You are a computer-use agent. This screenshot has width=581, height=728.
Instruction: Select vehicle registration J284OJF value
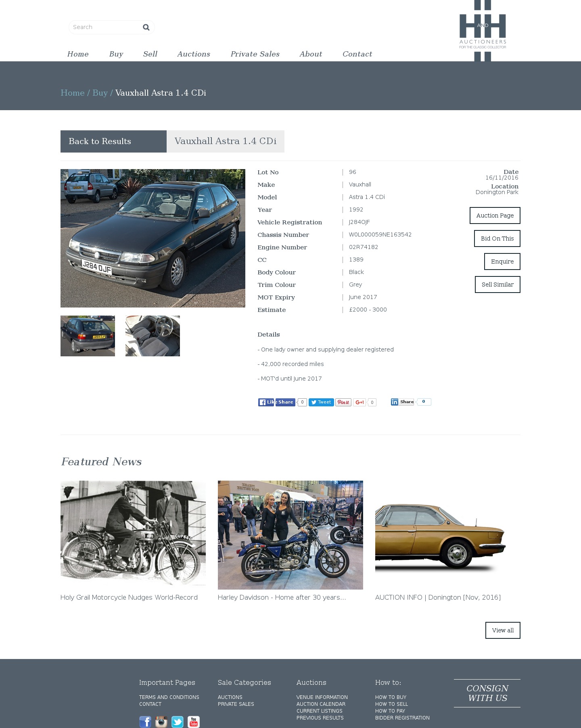(x=359, y=222)
